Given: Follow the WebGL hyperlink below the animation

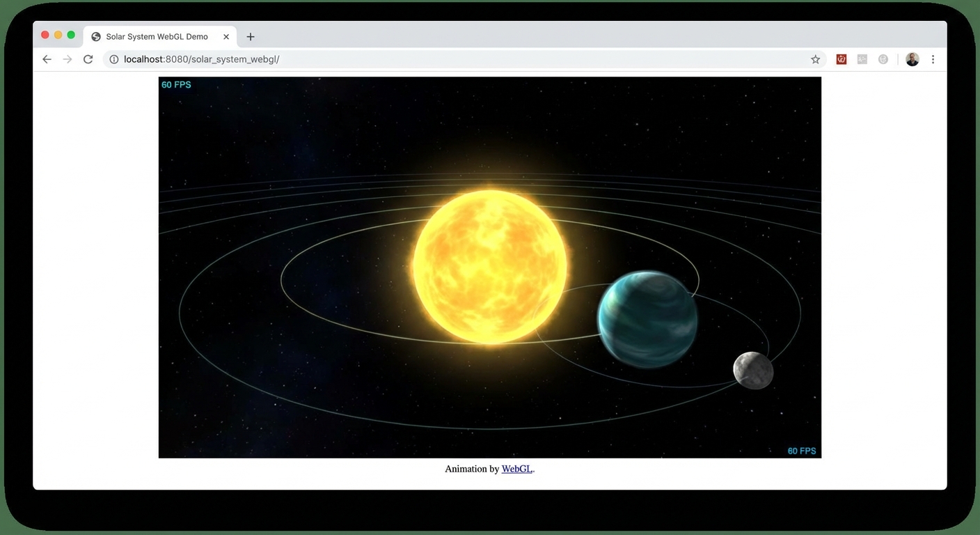Looking at the screenshot, I should [516, 469].
